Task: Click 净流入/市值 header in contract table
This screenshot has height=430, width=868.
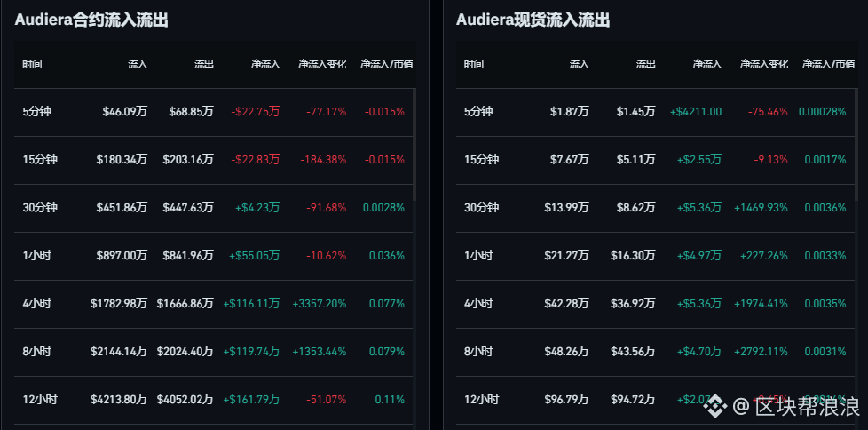Action: 386,64
